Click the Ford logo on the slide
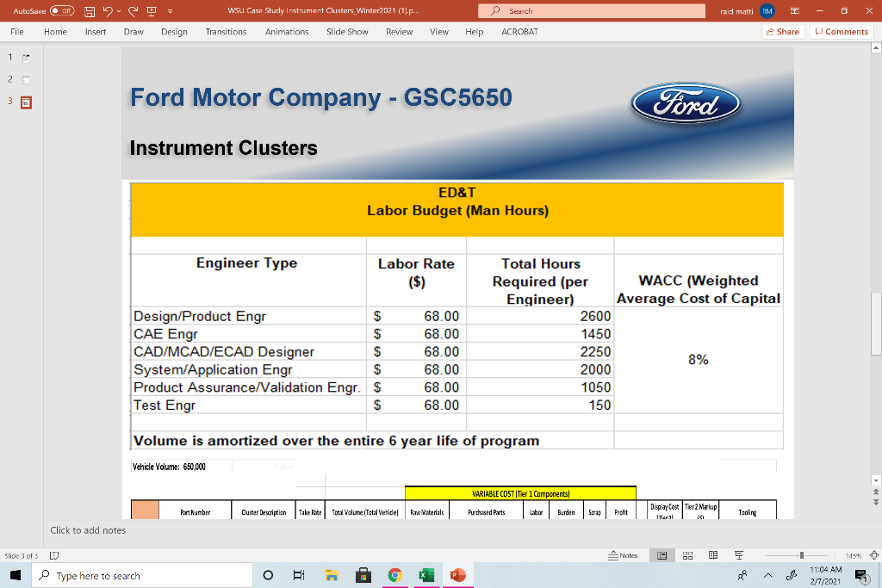The height and width of the screenshot is (588, 882). 686,102
